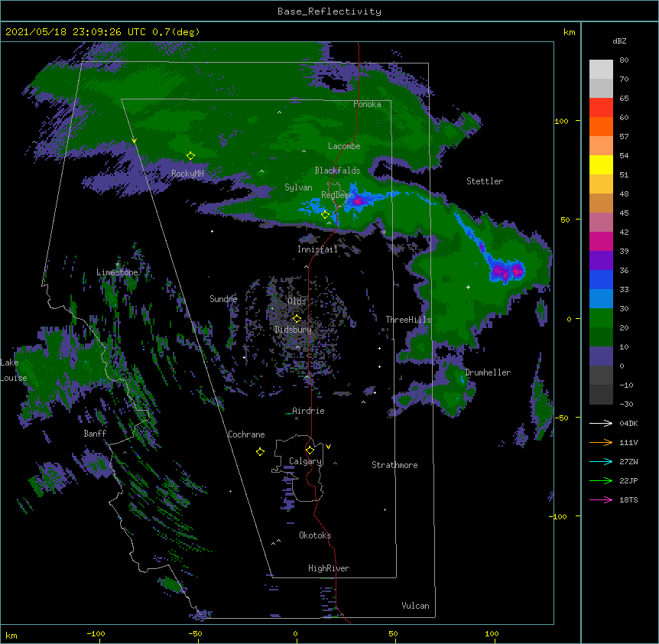
Task: Click the 111V legend label
Action: click(x=628, y=442)
